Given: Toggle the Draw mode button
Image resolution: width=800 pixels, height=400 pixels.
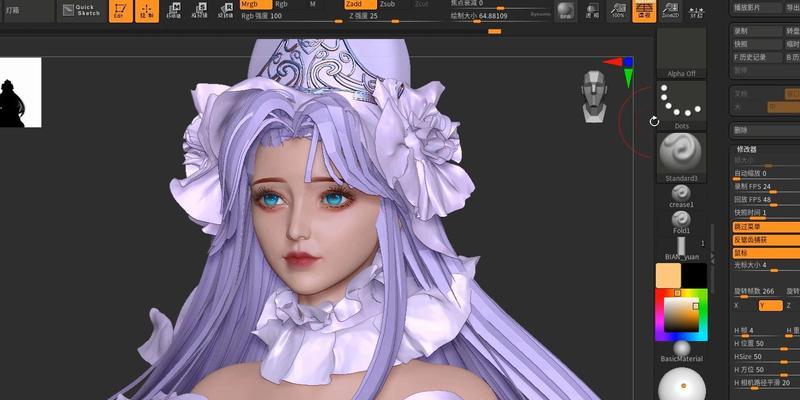Looking at the screenshot, I should tap(147, 11).
